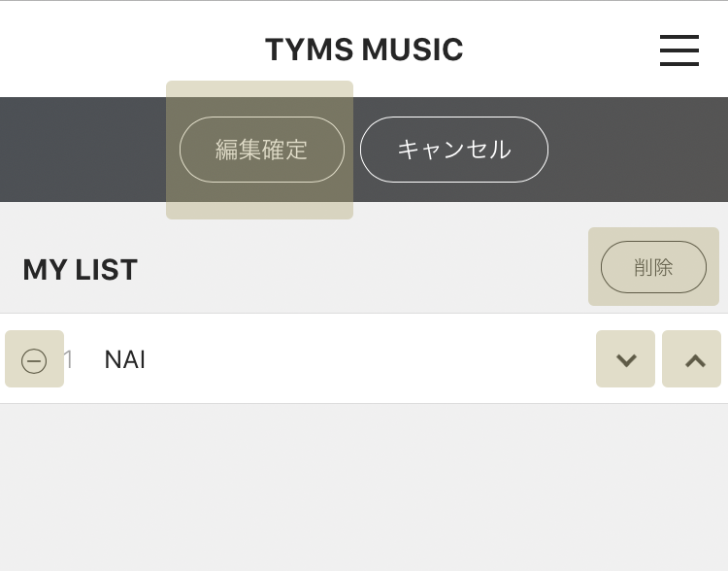Move NAI down with the down chevron
This screenshot has width=728, height=571.
coord(626,359)
